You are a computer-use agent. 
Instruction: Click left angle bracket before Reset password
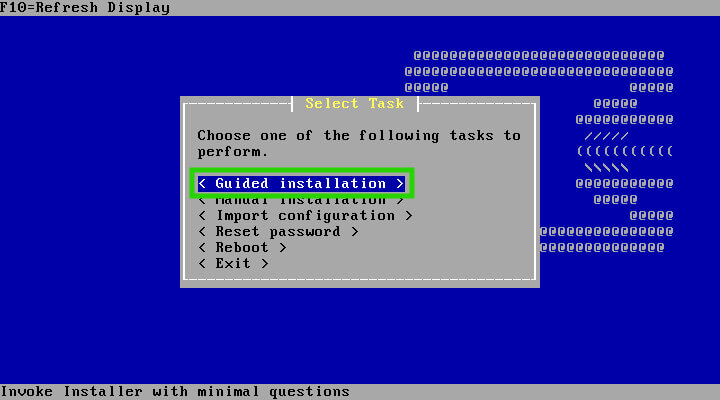pos(202,232)
